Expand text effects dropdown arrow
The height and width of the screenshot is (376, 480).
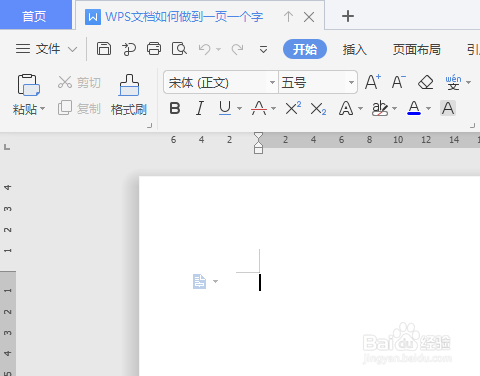[x=360, y=109]
